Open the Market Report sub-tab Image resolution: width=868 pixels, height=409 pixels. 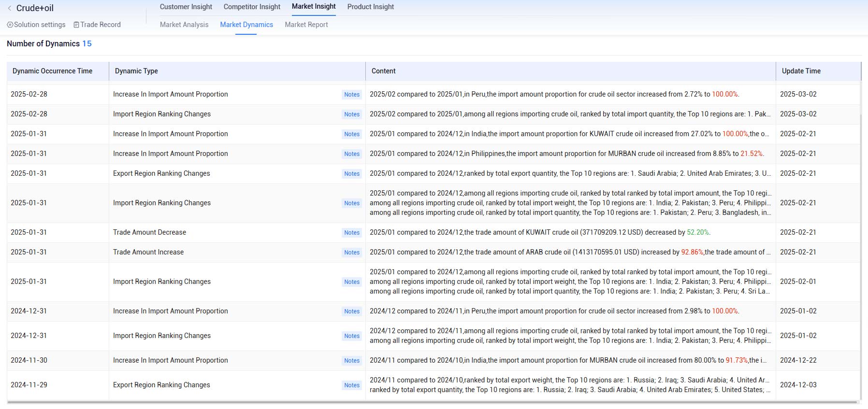pos(306,25)
